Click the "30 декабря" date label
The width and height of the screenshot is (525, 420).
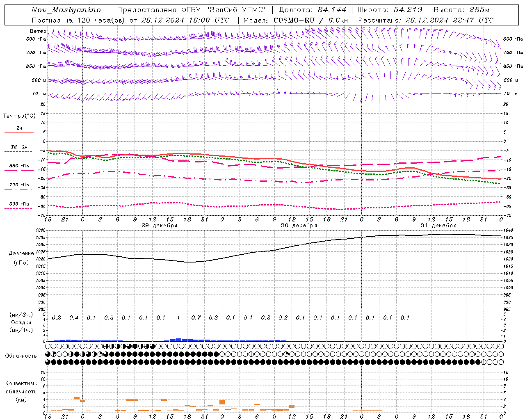pos(299,226)
